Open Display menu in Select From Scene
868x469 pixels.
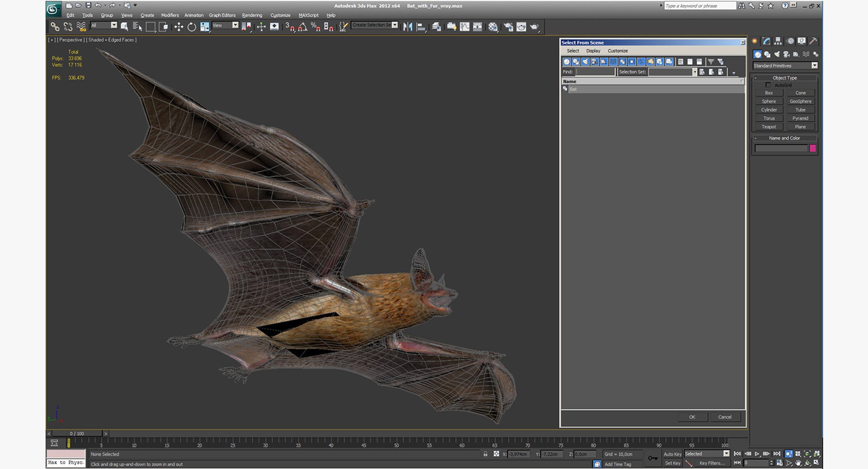(x=593, y=51)
